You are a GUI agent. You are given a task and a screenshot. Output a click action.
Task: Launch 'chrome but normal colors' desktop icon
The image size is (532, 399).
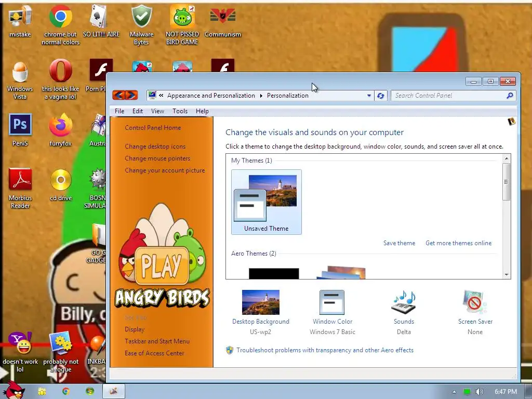tap(60, 25)
